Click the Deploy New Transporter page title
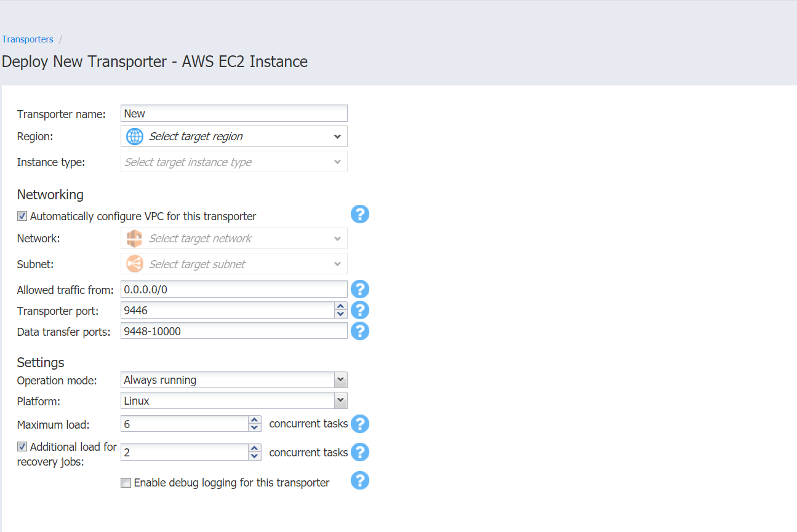Image resolution: width=797 pixels, height=532 pixels. pyautogui.click(x=154, y=62)
